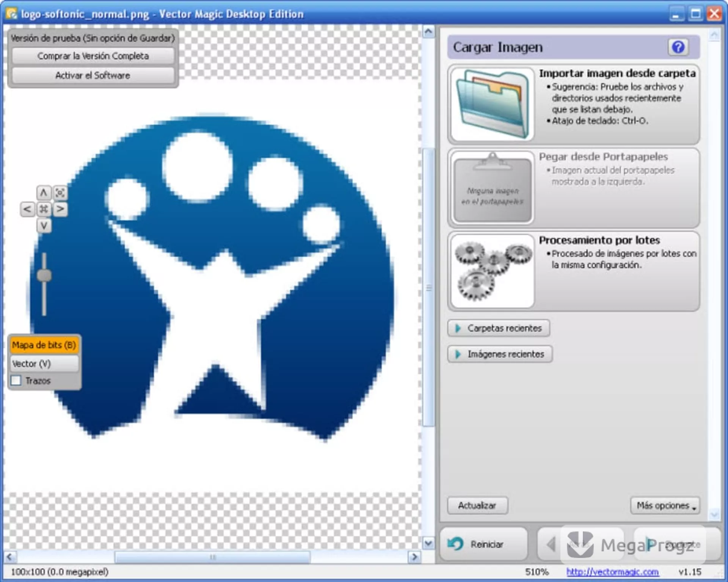Click the Cargar Imagen panel title

pyautogui.click(x=498, y=47)
